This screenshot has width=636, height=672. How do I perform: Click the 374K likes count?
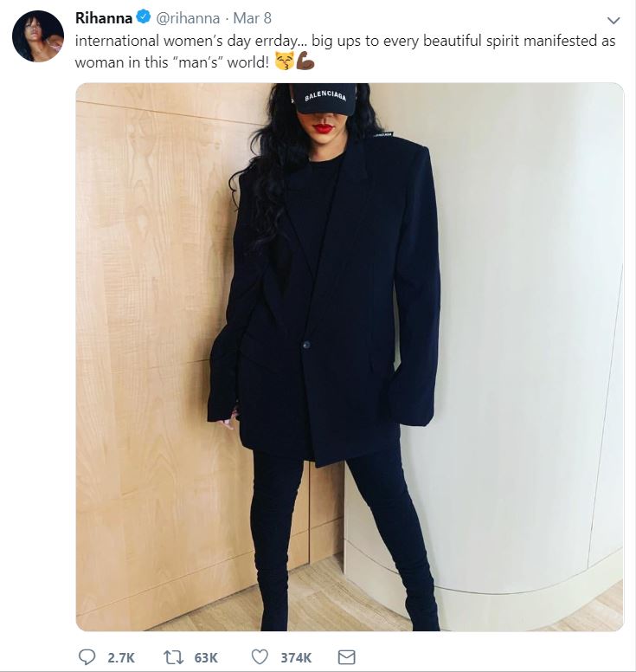click(x=296, y=657)
